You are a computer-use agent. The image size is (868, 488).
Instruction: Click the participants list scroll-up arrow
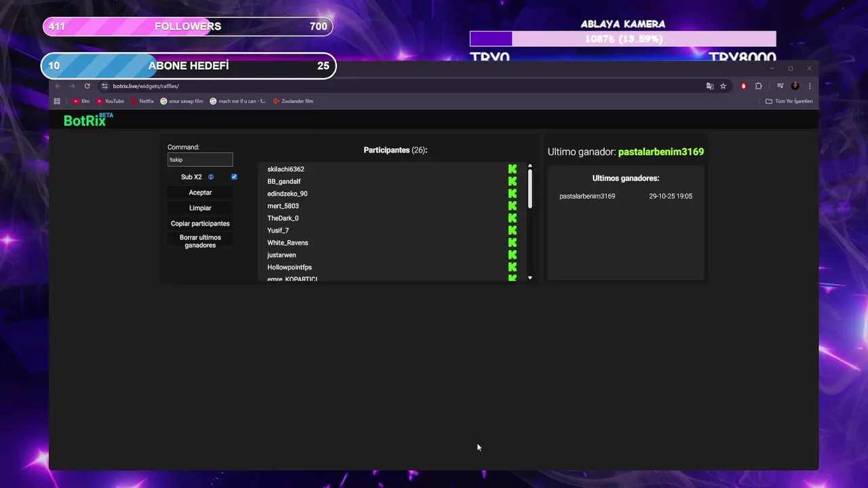[x=530, y=166]
